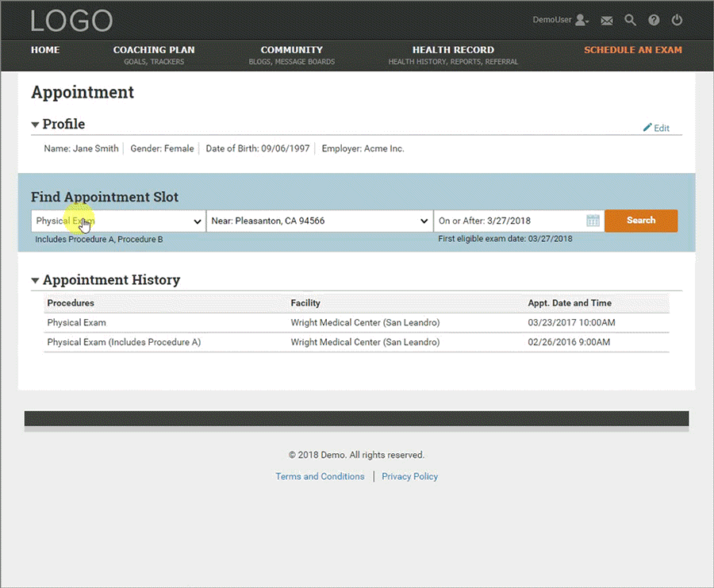Open the help question mark icon
The width and height of the screenshot is (714, 588).
coord(654,20)
